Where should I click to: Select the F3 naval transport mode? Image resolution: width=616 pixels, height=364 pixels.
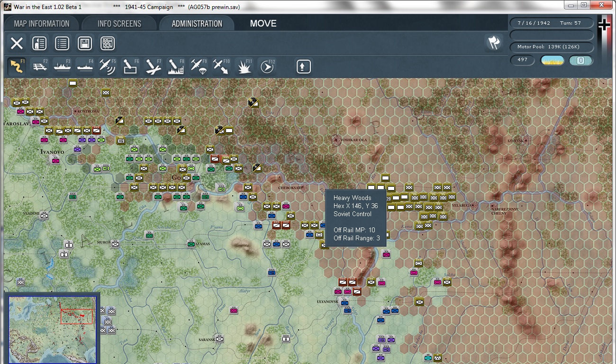(x=63, y=66)
